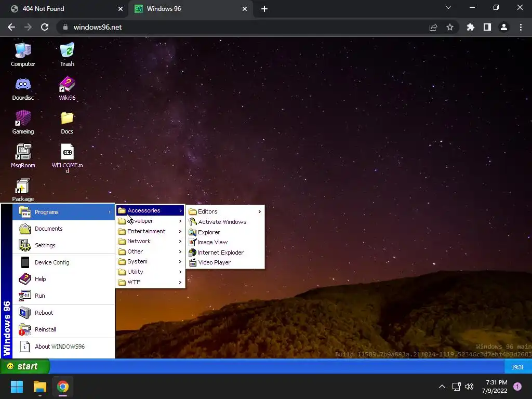Bookmark this page with star icon

(450, 27)
